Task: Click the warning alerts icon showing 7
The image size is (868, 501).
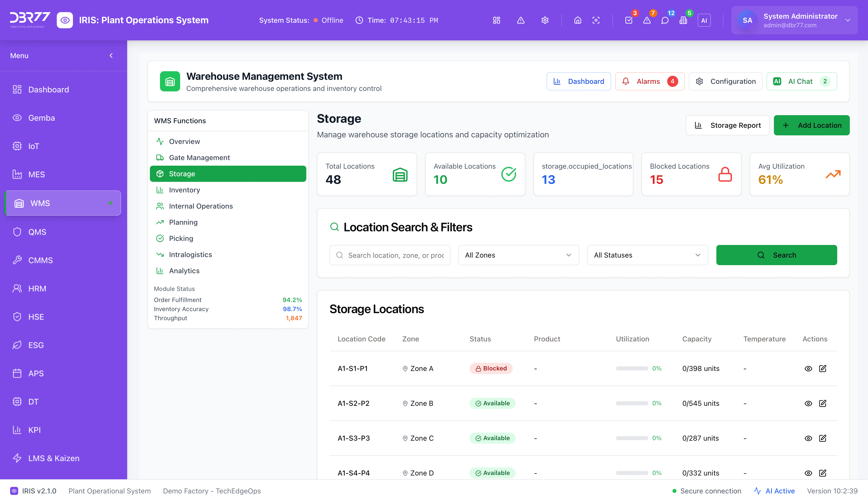Action: tap(647, 20)
